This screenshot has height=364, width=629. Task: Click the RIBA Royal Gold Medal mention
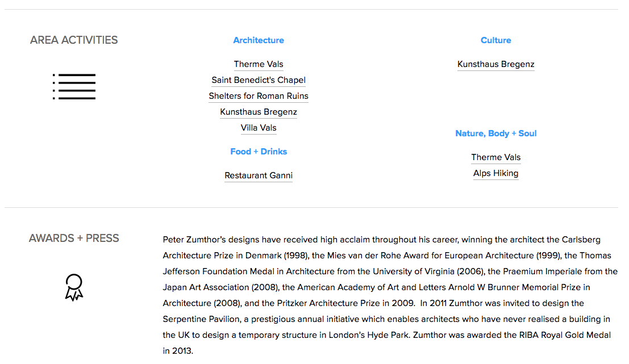click(x=565, y=334)
